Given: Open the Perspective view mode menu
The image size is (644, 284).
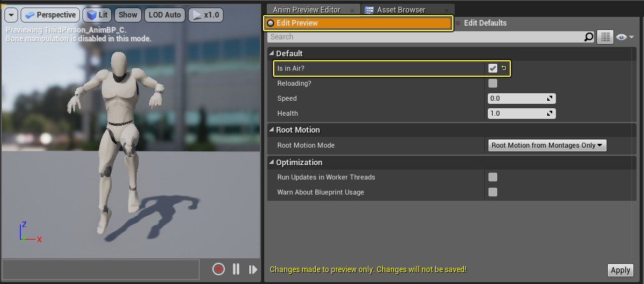Looking at the screenshot, I should [50, 15].
